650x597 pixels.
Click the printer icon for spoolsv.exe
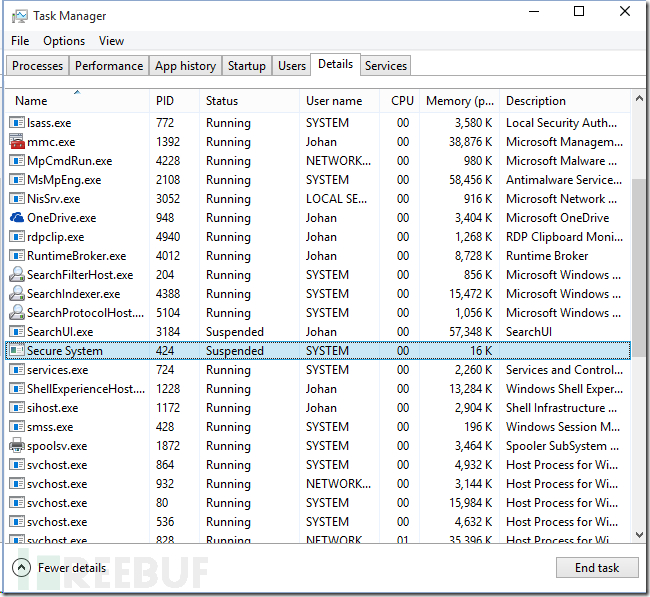click(17, 445)
